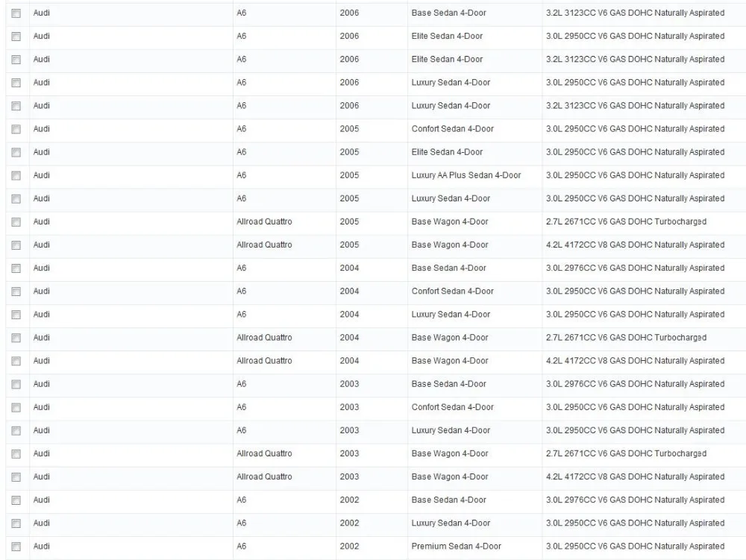This screenshot has height=560, width=746.
Task: Click 'Confort Sedan 4-Door' in the 2005 row
Action: pos(453,129)
